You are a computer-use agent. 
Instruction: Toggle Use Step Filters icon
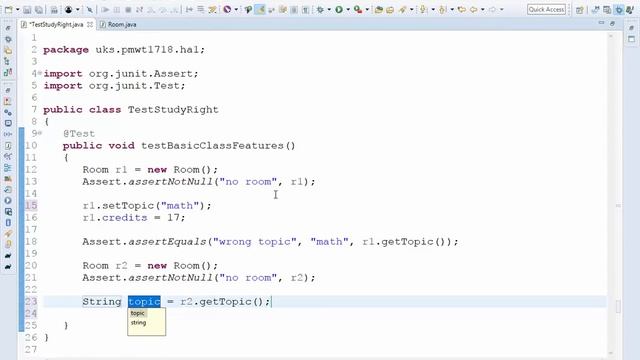212,9
